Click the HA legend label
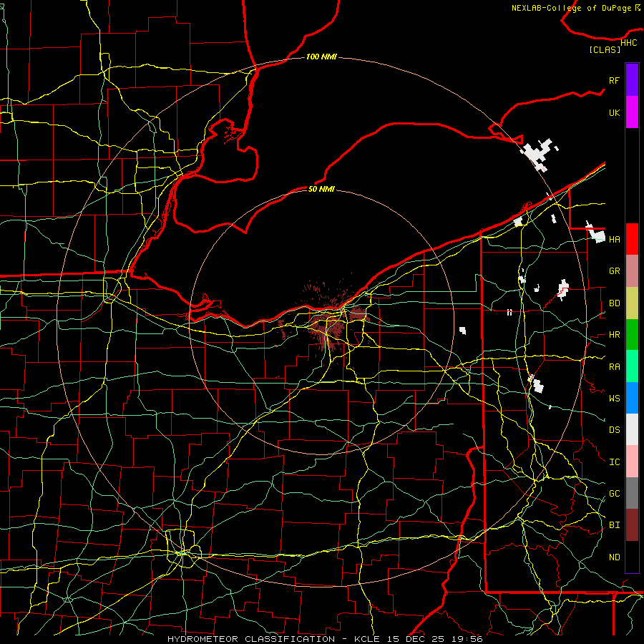644x644 pixels. click(614, 239)
